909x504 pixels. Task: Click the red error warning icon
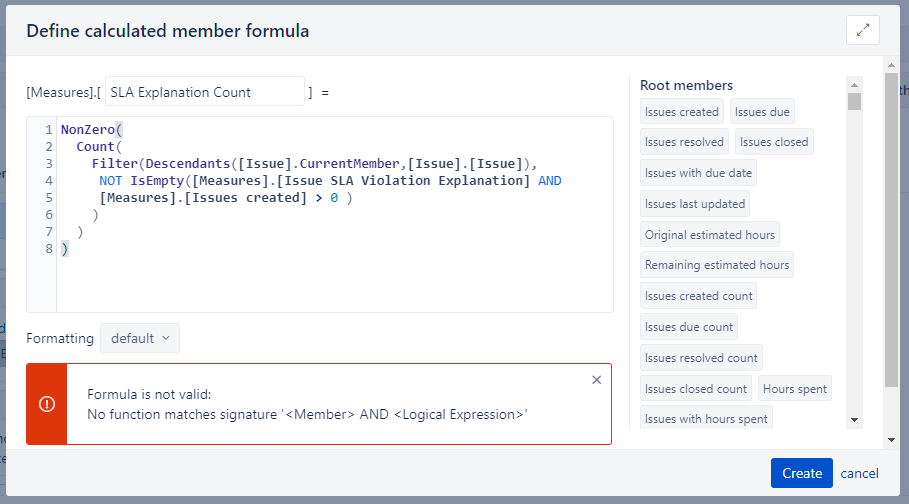[47, 404]
